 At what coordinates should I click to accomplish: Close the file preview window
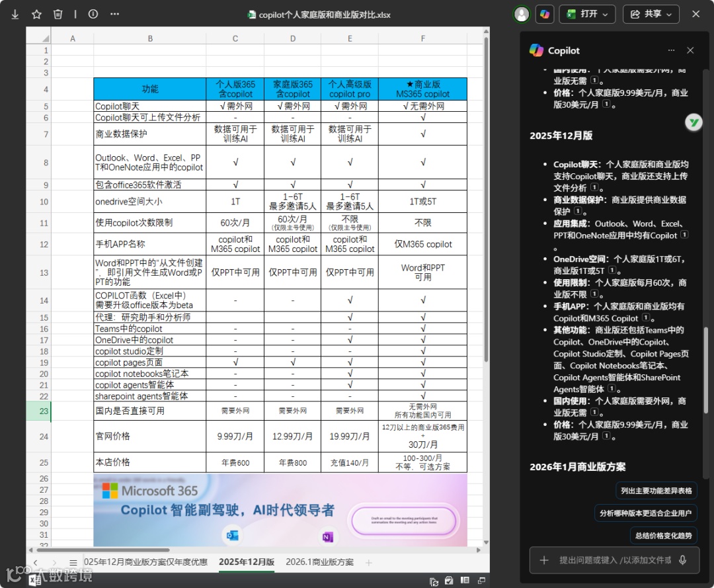[x=695, y=14]
